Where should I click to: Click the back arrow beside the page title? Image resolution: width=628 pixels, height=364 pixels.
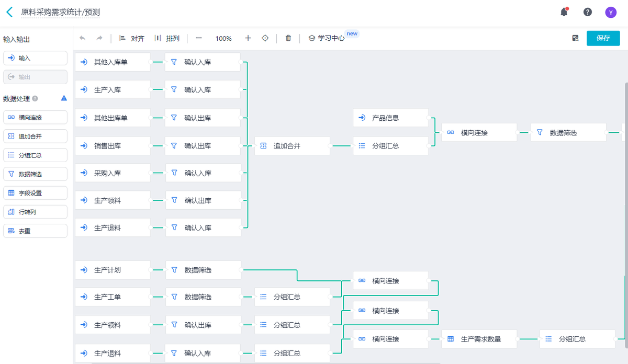8,12
